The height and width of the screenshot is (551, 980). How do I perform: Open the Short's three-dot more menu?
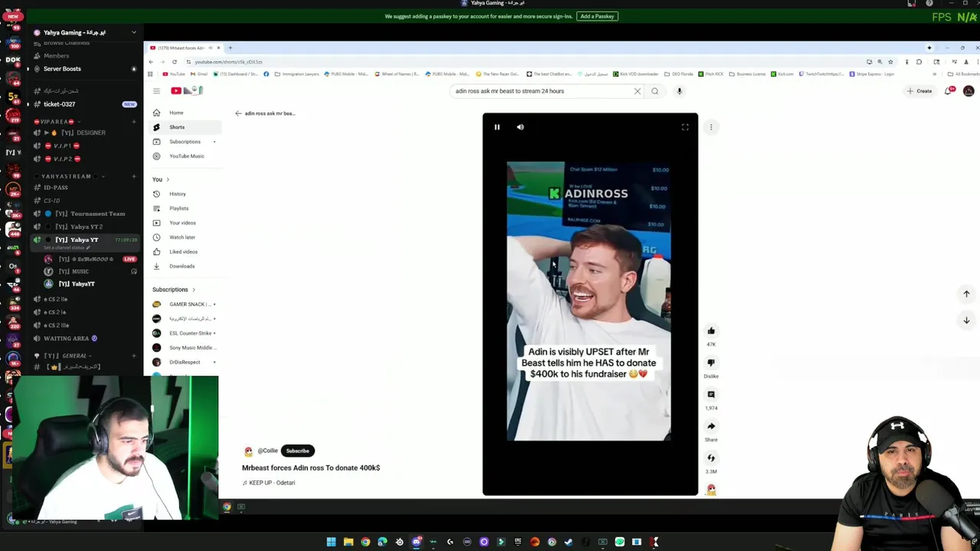[x=711, y=127]
